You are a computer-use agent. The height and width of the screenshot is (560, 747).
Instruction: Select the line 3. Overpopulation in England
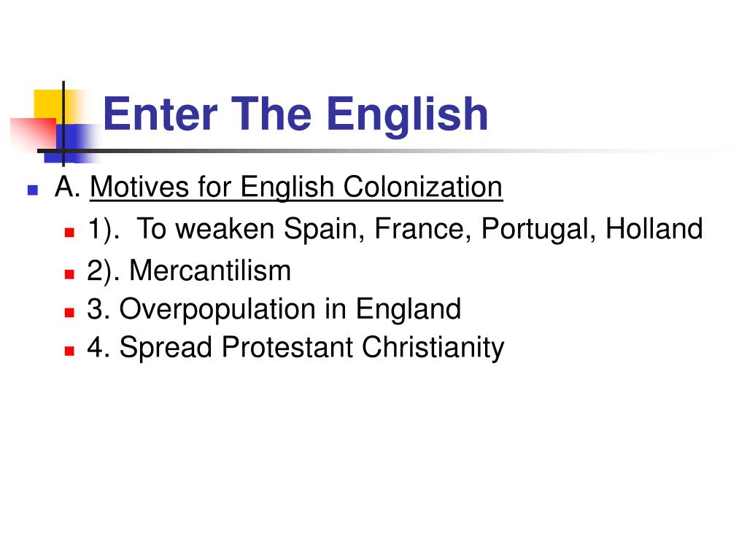pyautogui.click(x=274, y=309)
